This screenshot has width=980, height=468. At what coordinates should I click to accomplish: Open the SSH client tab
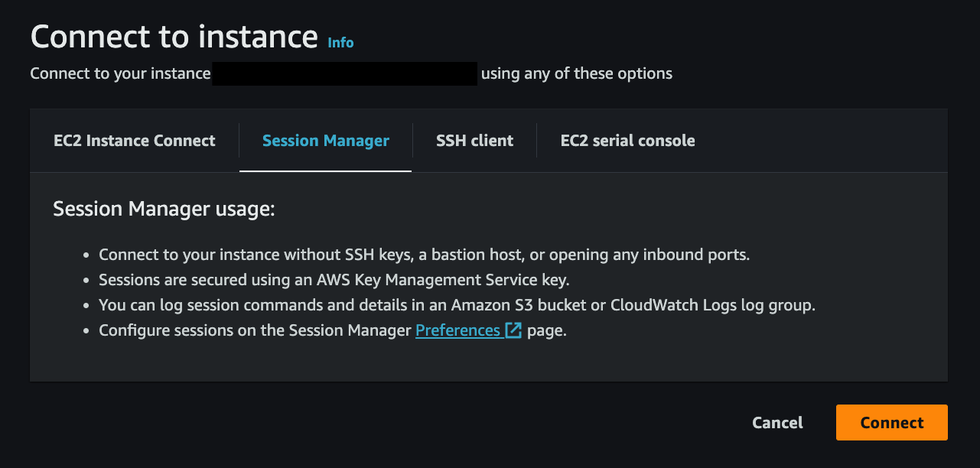[474, 140]
